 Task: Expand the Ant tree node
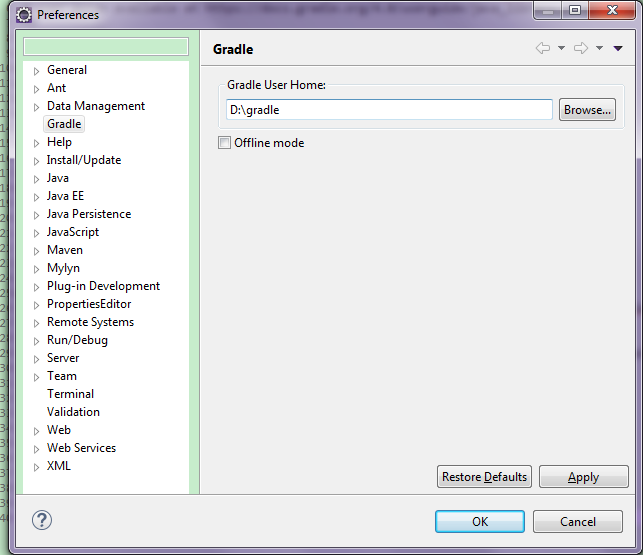[36, 89]
